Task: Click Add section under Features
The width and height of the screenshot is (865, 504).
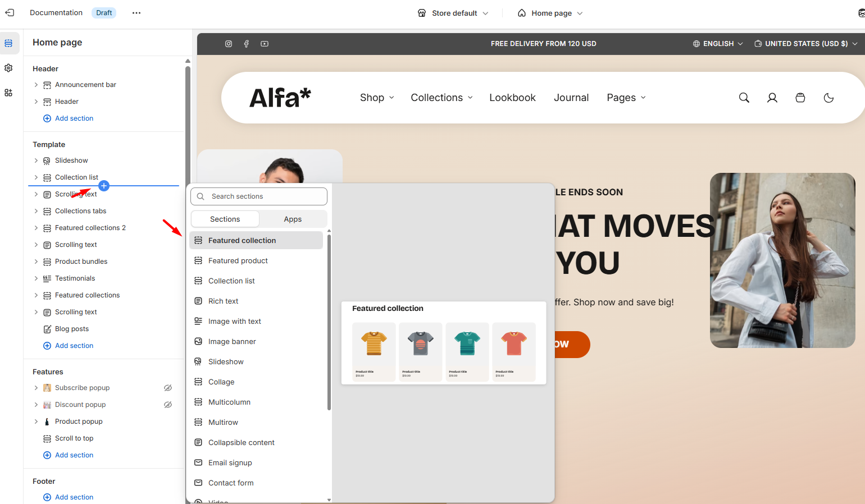Action: click(x=69, y=455)
